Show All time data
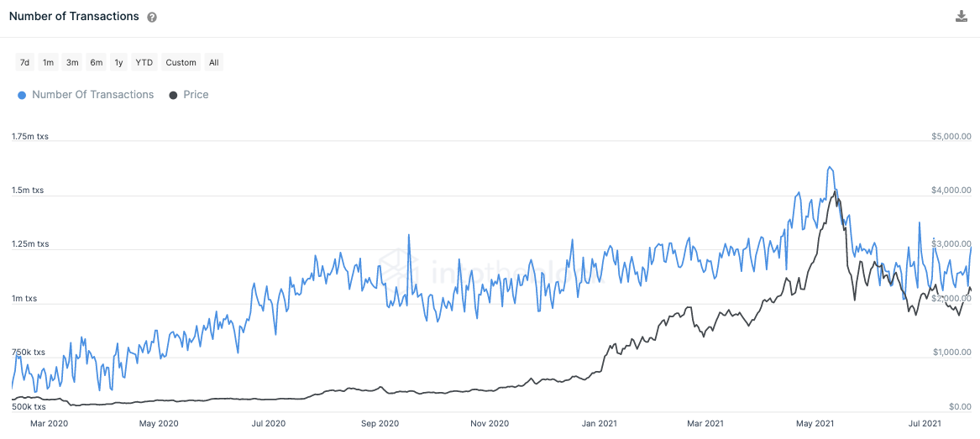 pyautogui.click(x=214, y=62)
